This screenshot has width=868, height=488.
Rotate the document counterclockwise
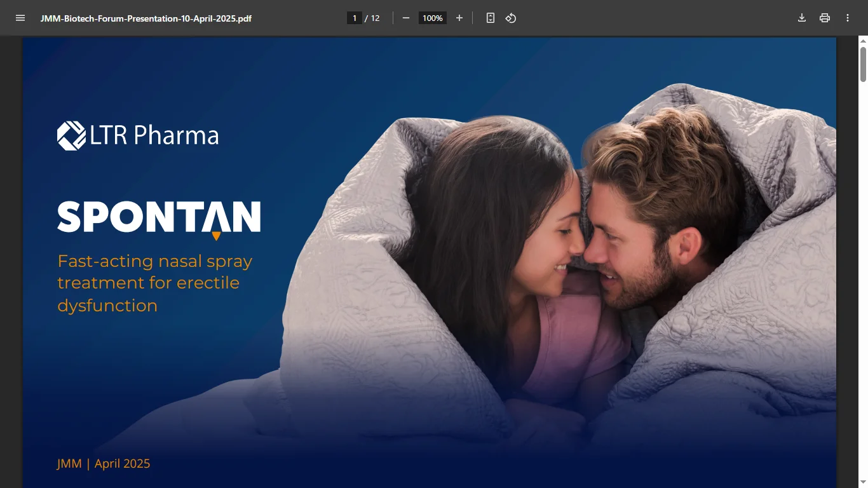pyautogui.click(x=511, y=18)
